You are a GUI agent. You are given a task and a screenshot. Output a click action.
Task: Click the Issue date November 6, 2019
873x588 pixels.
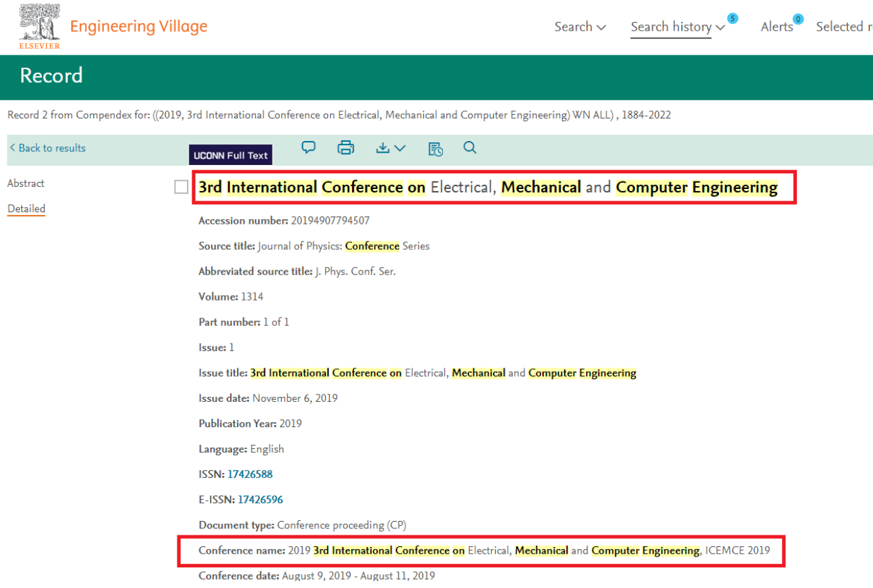[295, 398]
